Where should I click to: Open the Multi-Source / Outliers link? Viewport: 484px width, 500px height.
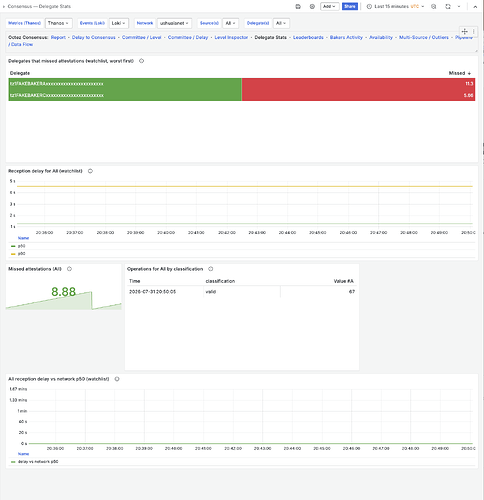[x=424, y=37]
